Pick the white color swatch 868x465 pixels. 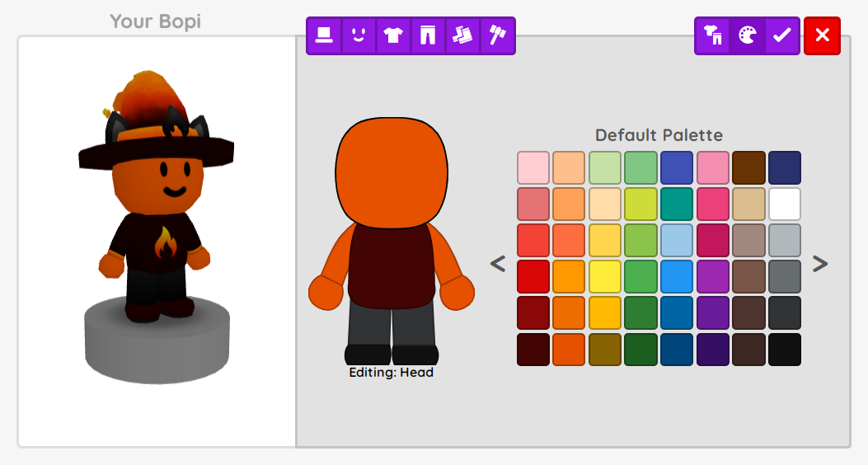coord(784,204)
